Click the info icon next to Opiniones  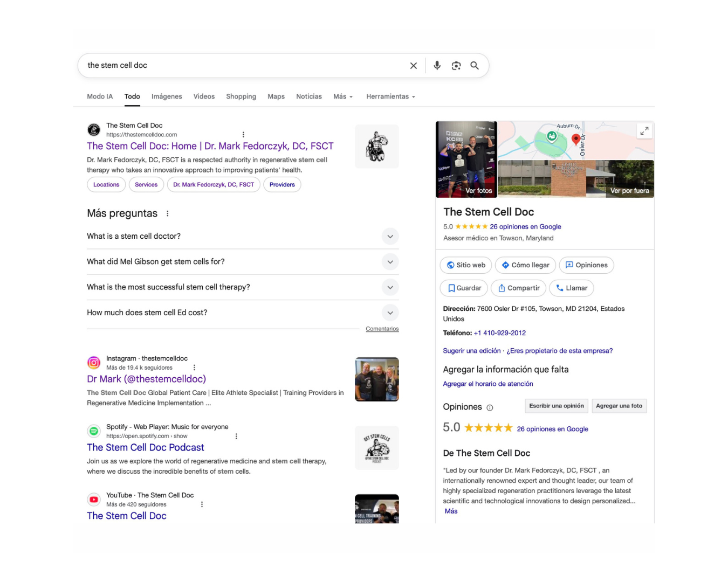point(490,408)
